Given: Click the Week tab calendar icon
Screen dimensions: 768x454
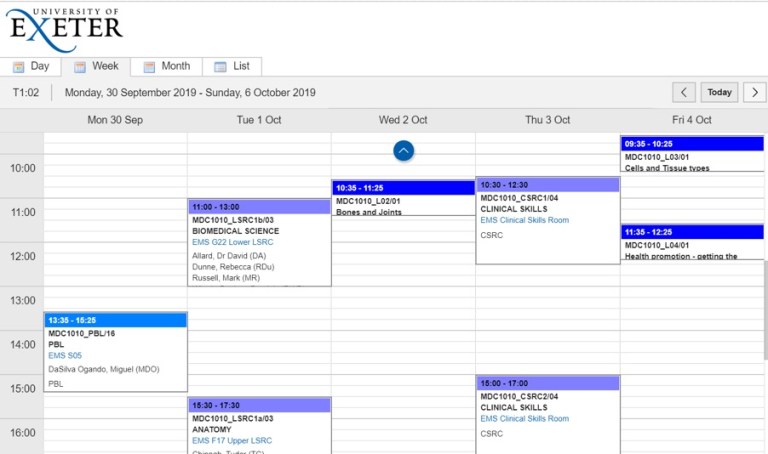Looking at the screenshot, I should [x=80, y=67].
